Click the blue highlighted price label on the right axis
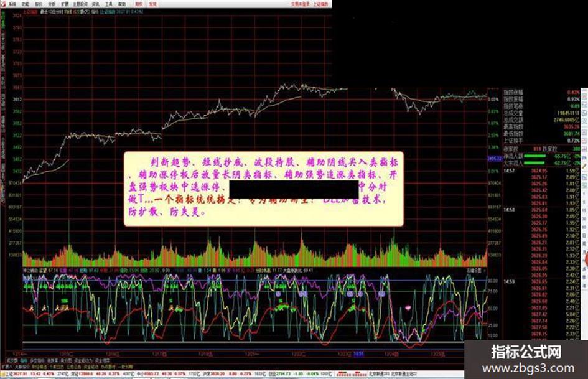Viewport: 588px width, 379px height. point(494,159)
